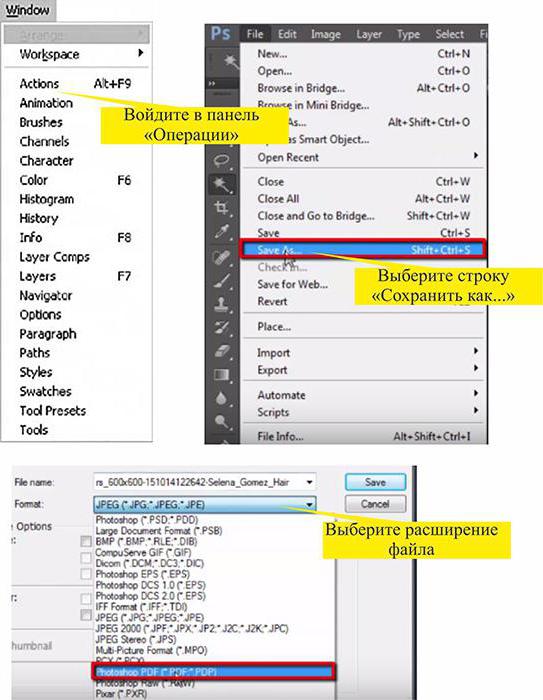Image resolution: width=543 pixels, height=700 pixels.
Task: Choose the Gradient tool icon
Action: pyautogui.click(x=222, y=374)
